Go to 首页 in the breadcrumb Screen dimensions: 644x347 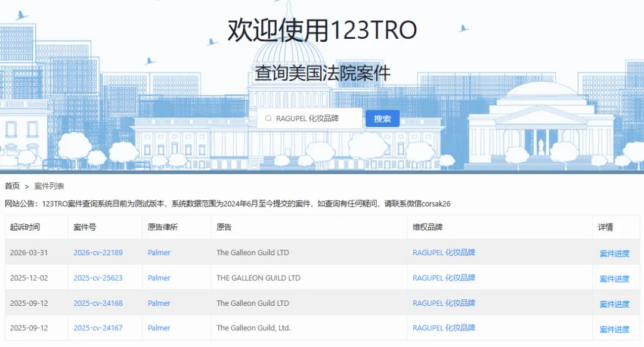click(x=13, y=186)
